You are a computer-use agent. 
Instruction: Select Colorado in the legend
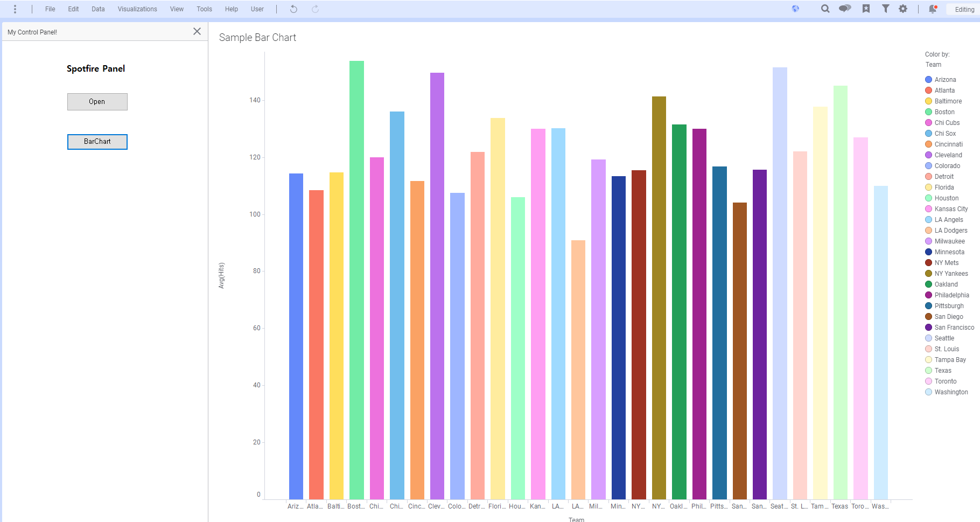pyautogui.click(x=942, y=166)
